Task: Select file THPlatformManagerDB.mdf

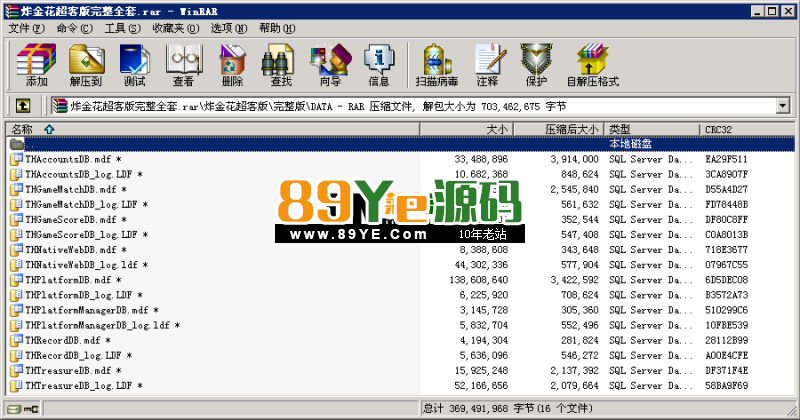Action: point(92,310)
